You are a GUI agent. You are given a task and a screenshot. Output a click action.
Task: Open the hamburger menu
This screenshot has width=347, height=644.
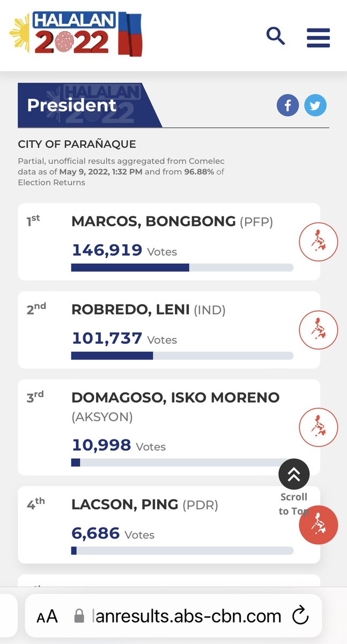coord(318,38)
